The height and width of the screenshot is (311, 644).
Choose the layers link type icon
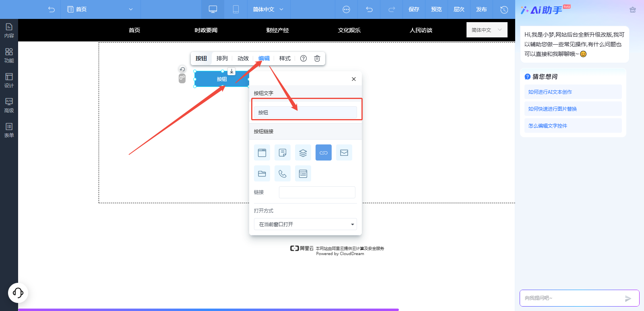pyautogui.click(x=303, y=152)
